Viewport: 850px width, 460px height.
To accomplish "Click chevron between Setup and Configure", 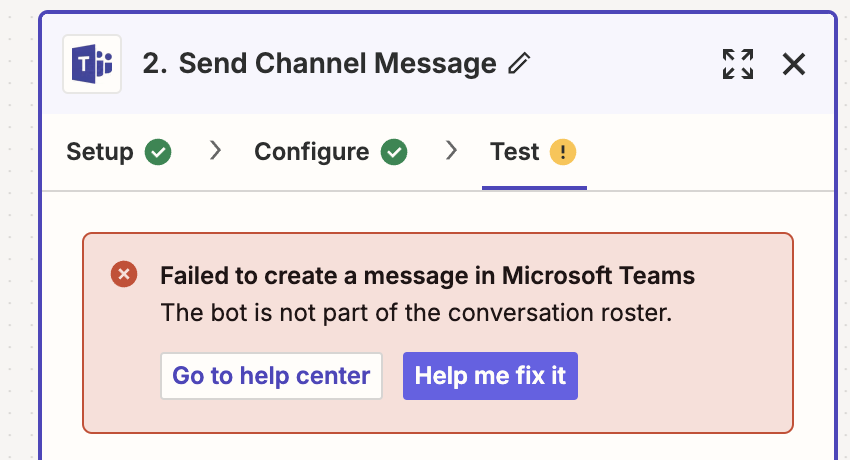I will tap(214, 151).
